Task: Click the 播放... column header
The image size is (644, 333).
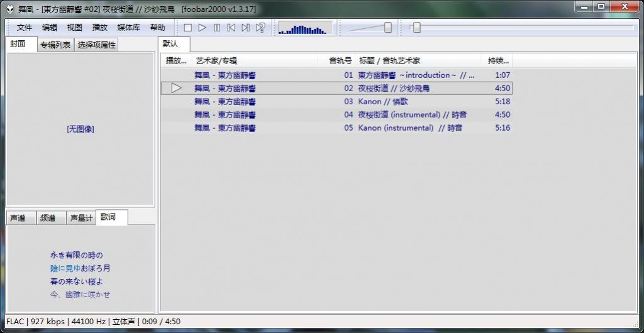Action: pos(176,61)
